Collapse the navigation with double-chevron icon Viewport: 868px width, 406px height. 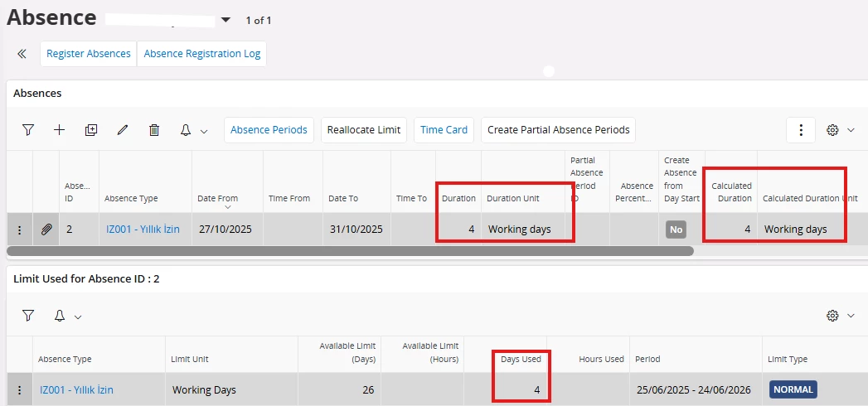22,54
